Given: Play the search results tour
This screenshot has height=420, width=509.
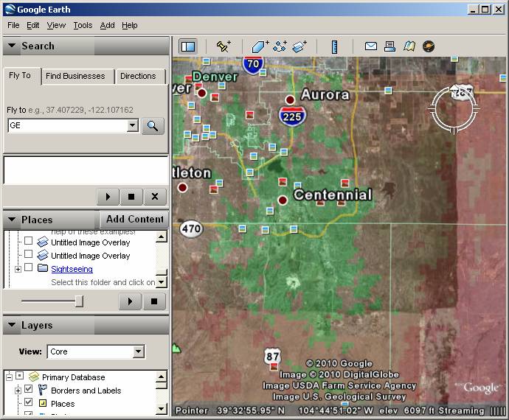Looking at the screenshot, I should click(x=108, y=197).
